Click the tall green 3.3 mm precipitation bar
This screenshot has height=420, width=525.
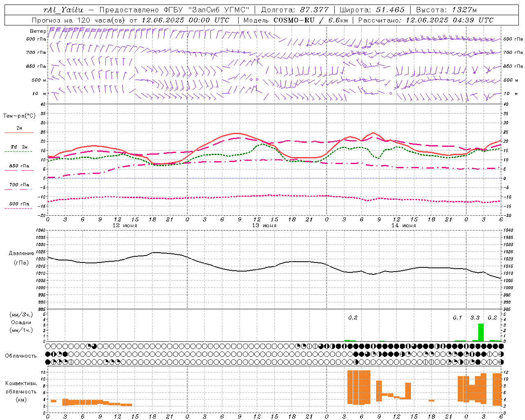pos(481,332)
